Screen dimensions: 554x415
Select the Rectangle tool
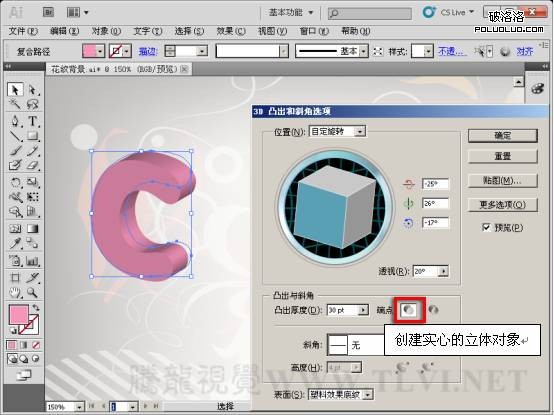(x=33, y=136)
